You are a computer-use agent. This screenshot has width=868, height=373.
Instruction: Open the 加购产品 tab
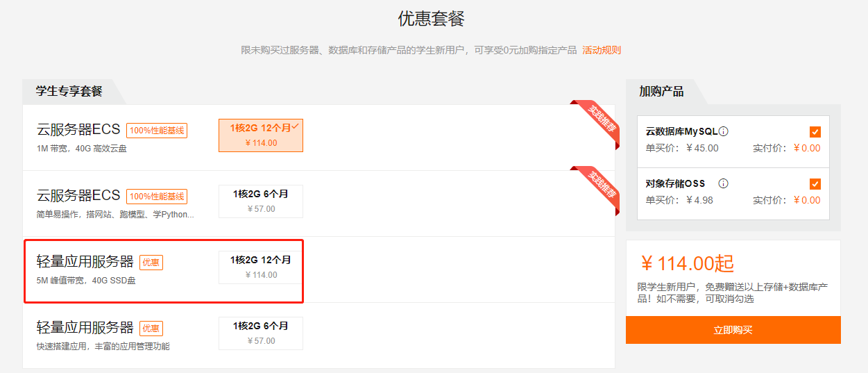click(x=661, y=92)
